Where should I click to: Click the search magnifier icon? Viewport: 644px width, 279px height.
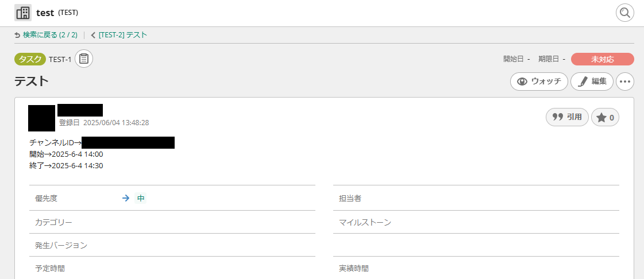(625, 13)
